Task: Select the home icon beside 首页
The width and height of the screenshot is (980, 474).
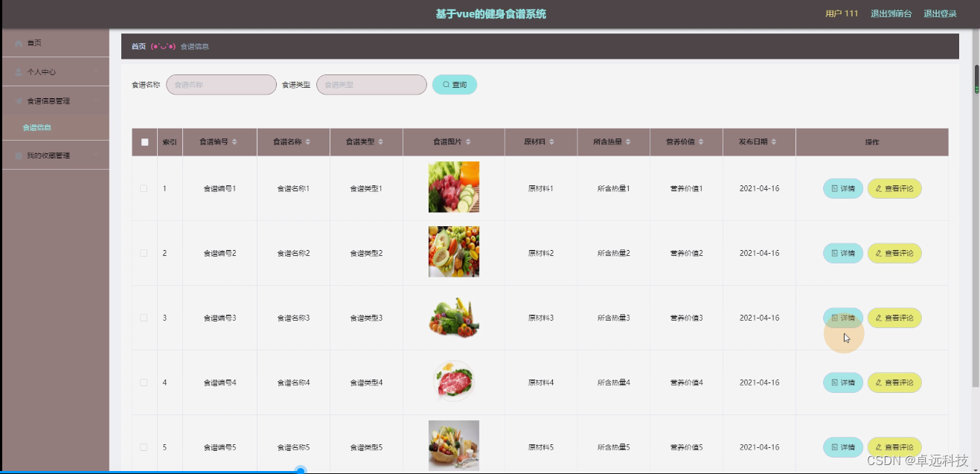Action: [x=18, y=42]
